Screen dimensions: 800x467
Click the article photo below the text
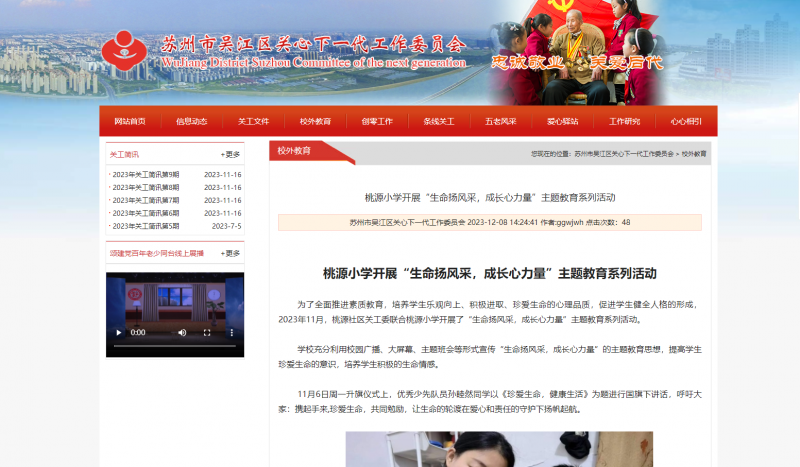tap(499, 449)
